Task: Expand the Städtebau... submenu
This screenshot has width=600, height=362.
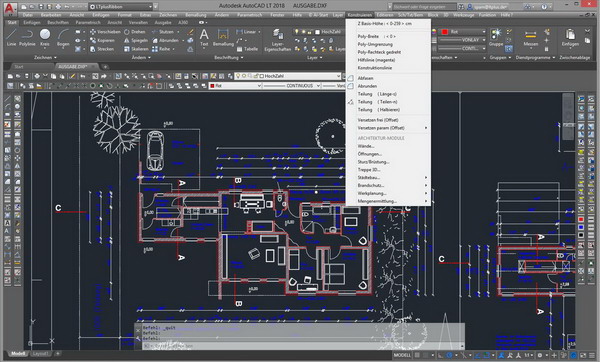Action: [388, 178]
